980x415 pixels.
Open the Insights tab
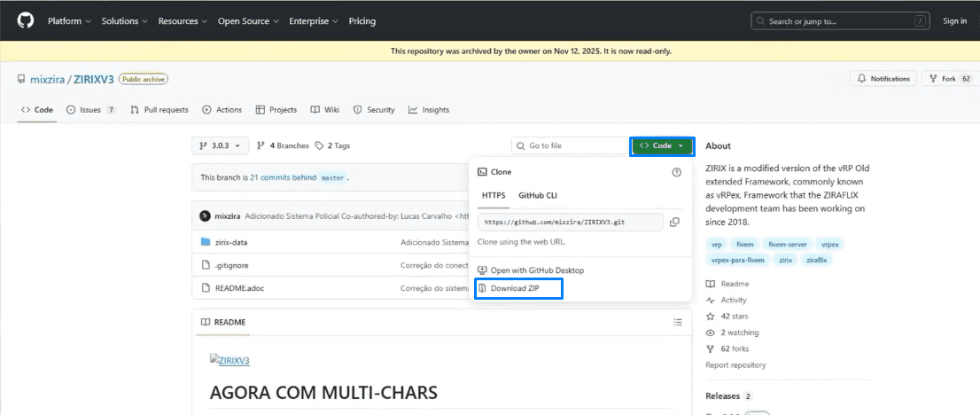[429, 110]
